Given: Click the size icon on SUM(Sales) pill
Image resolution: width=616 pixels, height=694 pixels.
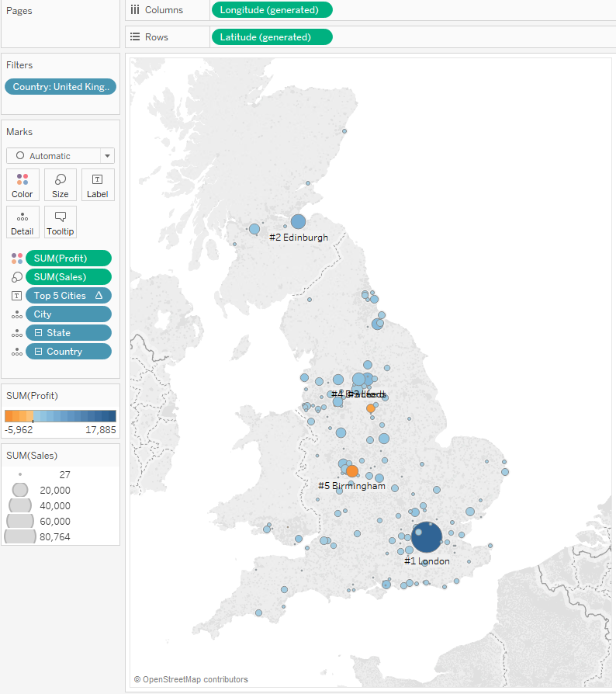Looking at the screenshot, I should tap(16, 276).
